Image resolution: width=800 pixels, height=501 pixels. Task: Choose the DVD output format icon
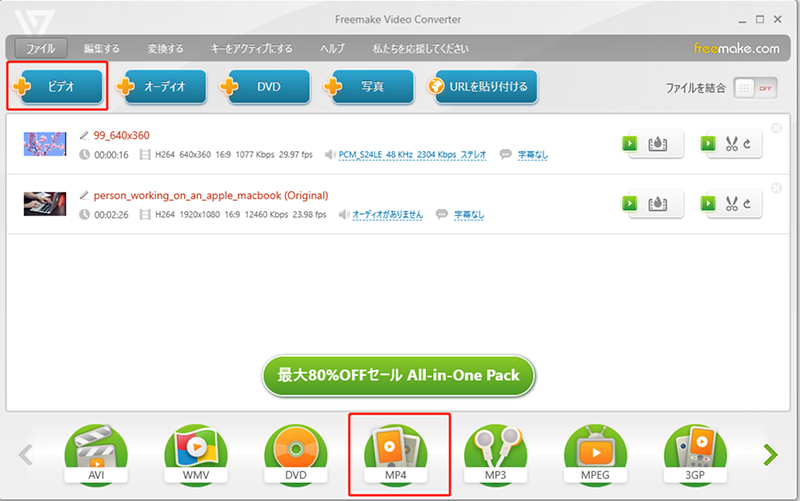296,455
